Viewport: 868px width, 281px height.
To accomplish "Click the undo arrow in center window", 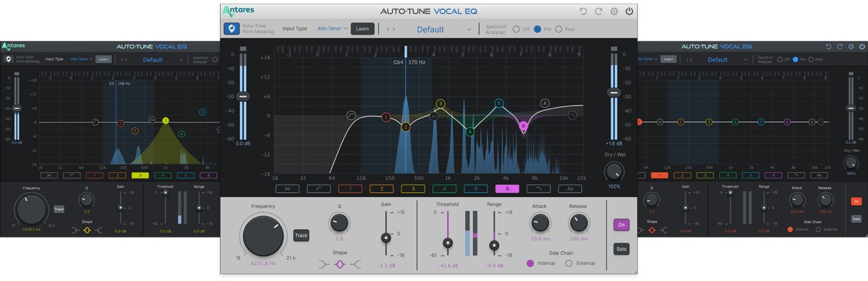I will [x=583, y=12].
